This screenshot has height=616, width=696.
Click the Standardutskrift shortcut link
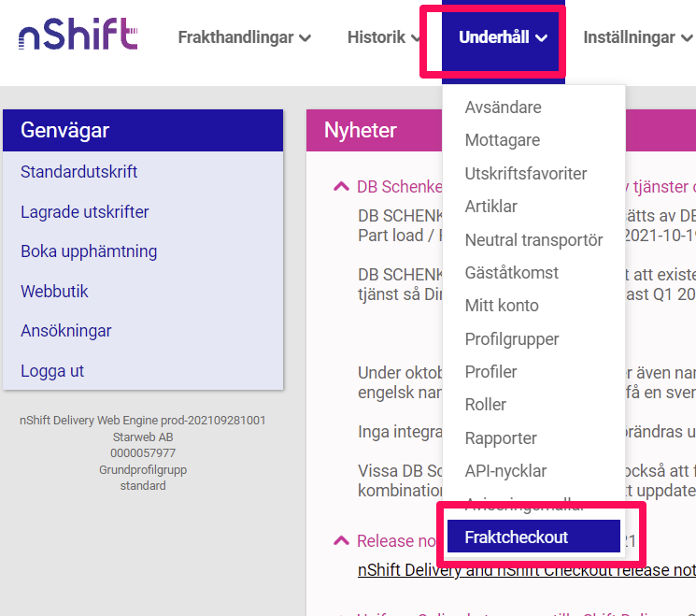pos(78,171)
